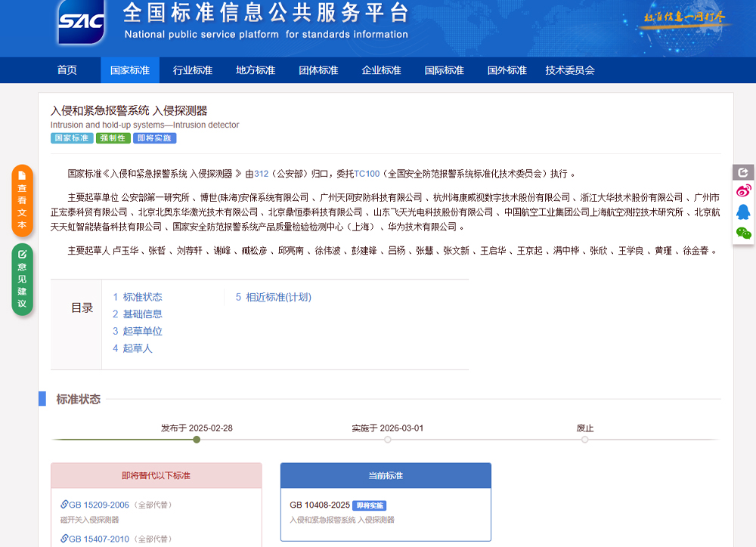This screenshot has width=756, height=547.
Task: Click the 强制性 green tag
Action: pos(113,138)
